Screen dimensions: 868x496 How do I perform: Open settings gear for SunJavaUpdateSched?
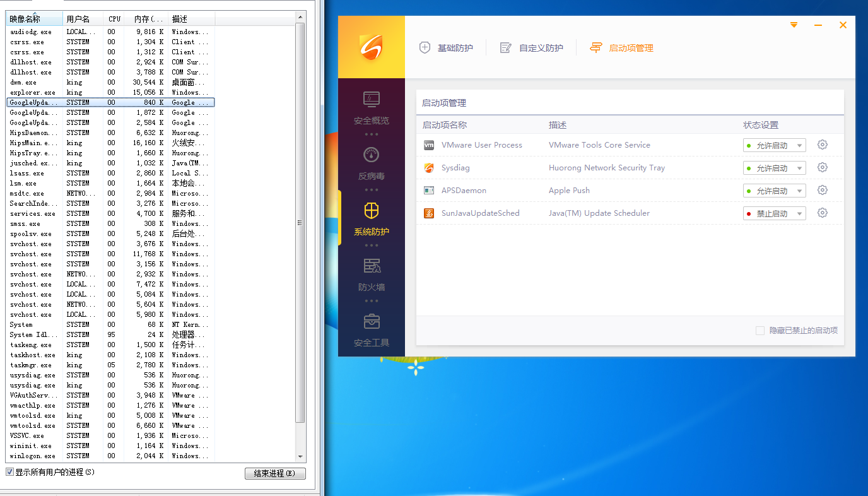[822, 213]
